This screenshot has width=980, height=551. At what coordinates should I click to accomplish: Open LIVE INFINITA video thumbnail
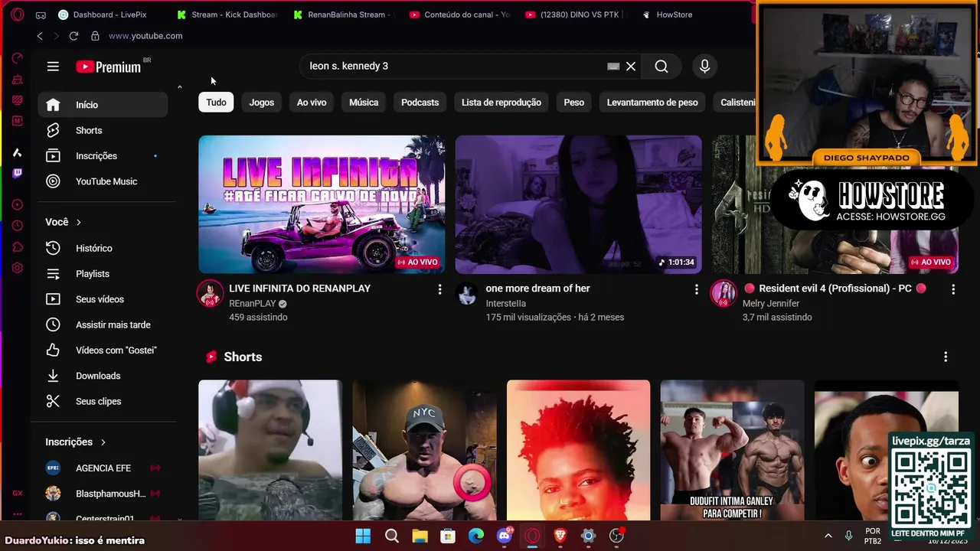coord(322,204)
